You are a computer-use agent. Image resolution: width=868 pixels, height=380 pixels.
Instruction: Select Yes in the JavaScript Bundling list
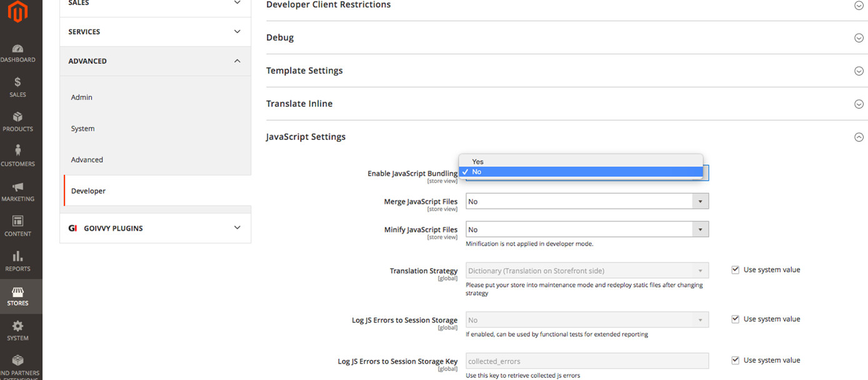(478, 162)
